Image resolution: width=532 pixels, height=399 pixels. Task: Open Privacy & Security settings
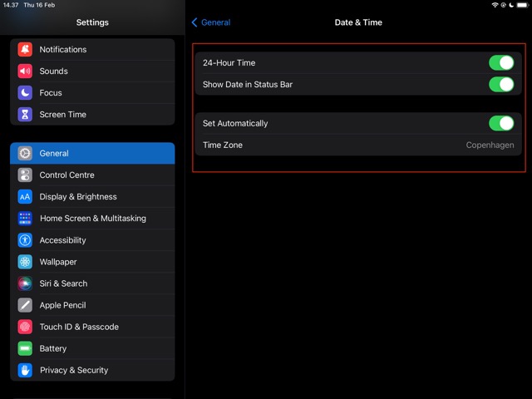tap(73, 370)
